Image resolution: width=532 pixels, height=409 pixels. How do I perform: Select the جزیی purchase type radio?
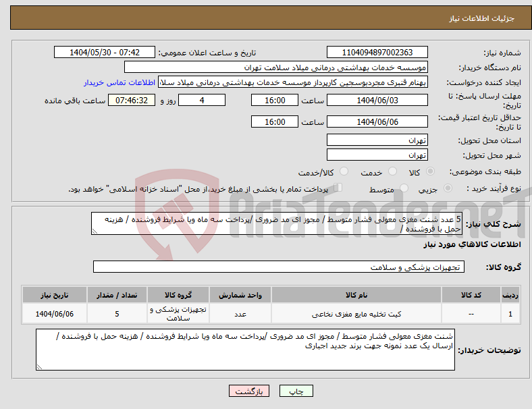click(448, 188)
